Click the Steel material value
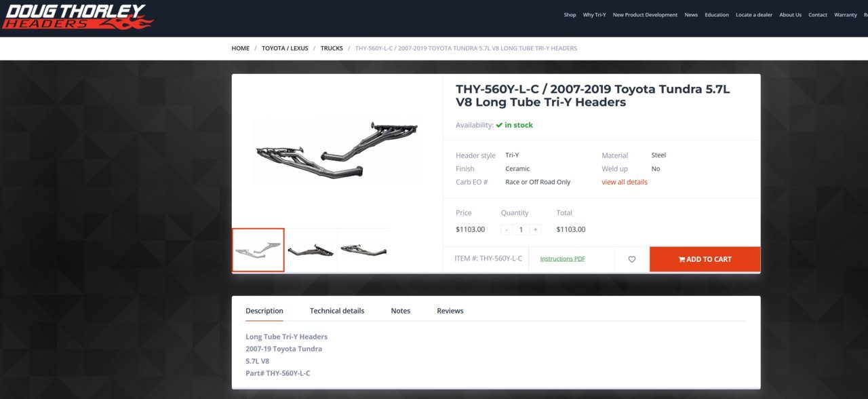Image resolution: width=868 pixels, height=399 pixels. (x=658, y=155)
